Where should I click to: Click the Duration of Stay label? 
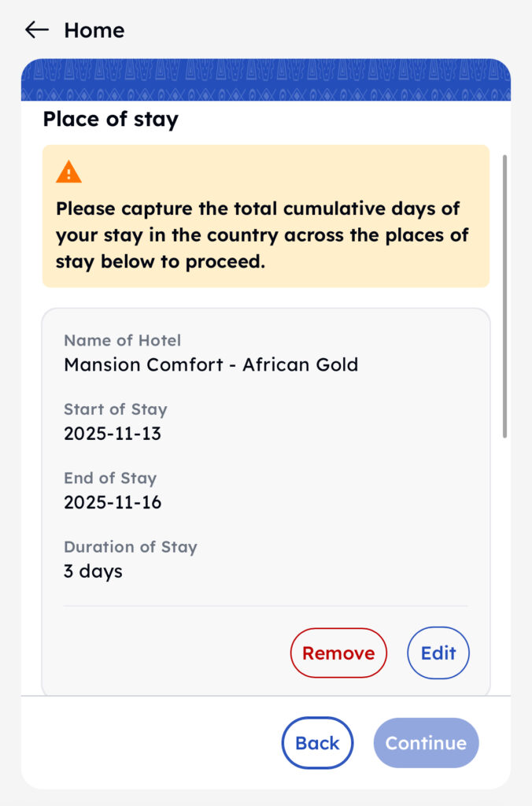click(x=130, y=546)
